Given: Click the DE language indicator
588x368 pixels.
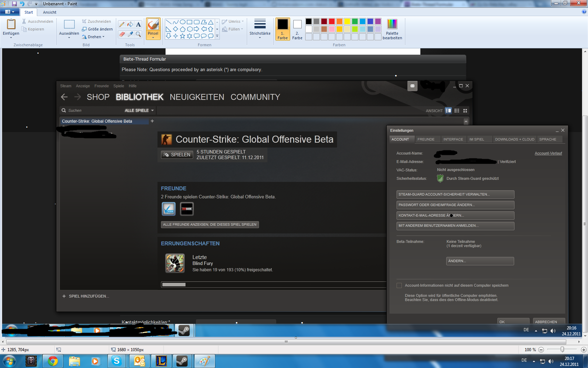Looking at the screenshot, I should pyautogui.click(x=524, y=360).
